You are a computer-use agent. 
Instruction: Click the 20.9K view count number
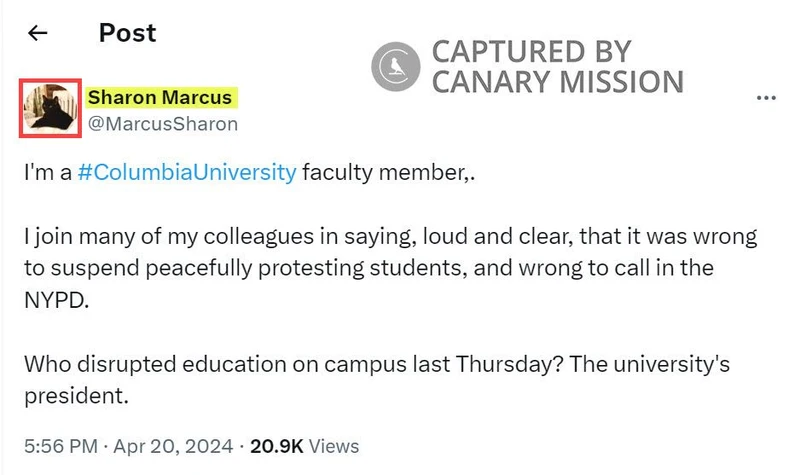[x=278, y=445]
